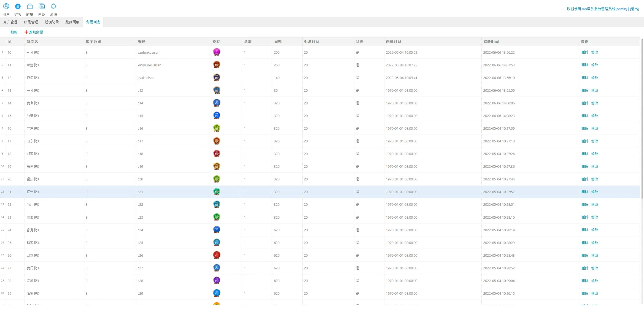The height and width of the screenshot is (314, 644).
Task: Open the 数据明细 tab
Action: (72, 22)
